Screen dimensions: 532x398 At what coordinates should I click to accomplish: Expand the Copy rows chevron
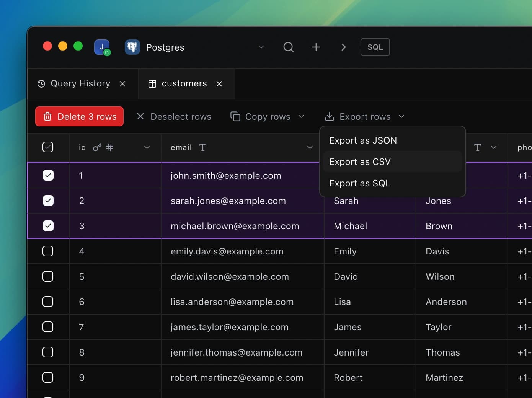click(x=301, y=116)
